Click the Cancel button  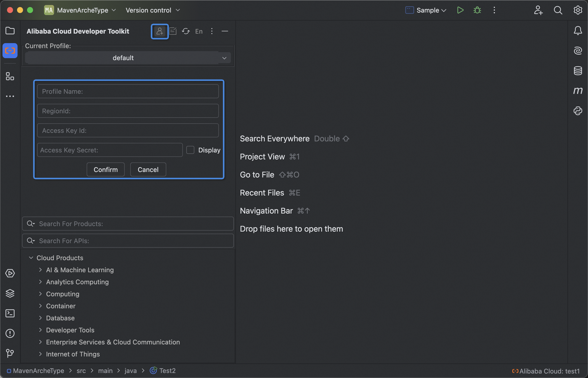148,170
